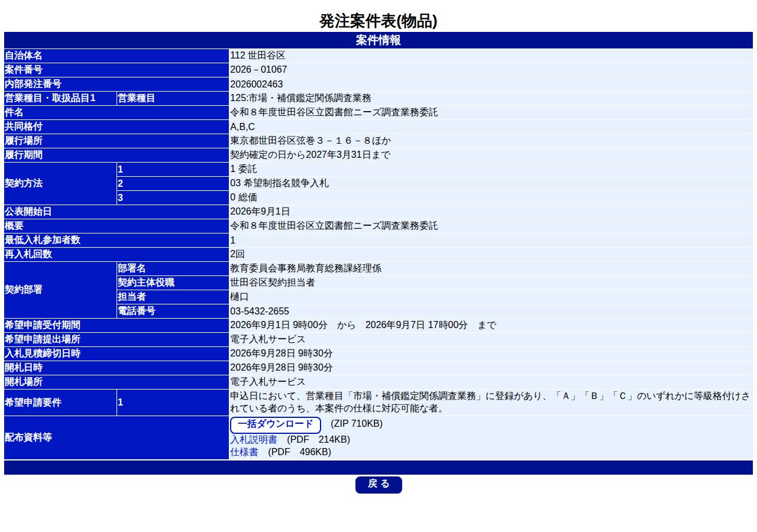Click 世田谷区契約担当者 value

273,283
